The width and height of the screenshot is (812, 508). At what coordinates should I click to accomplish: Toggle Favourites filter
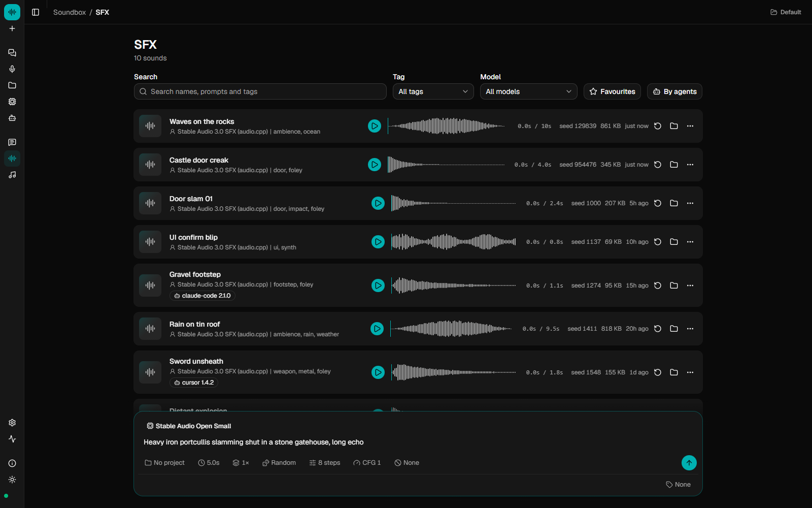(612, 91)
